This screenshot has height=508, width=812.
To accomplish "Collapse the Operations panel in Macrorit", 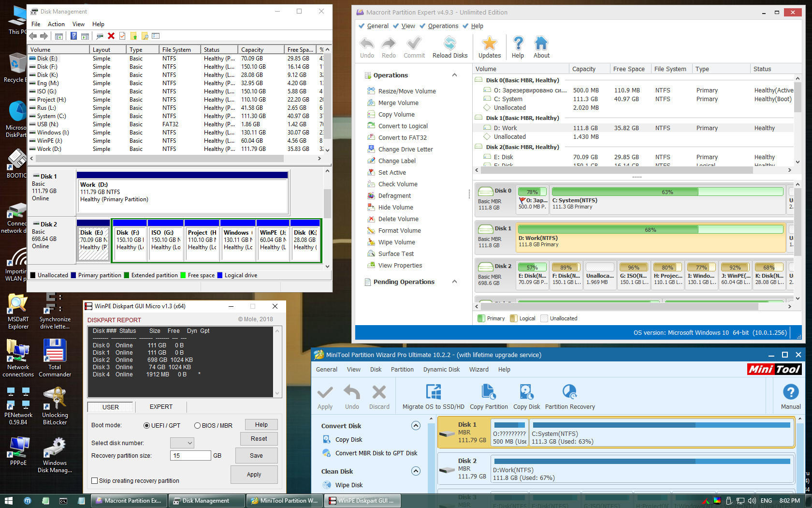I will (454, 75).
